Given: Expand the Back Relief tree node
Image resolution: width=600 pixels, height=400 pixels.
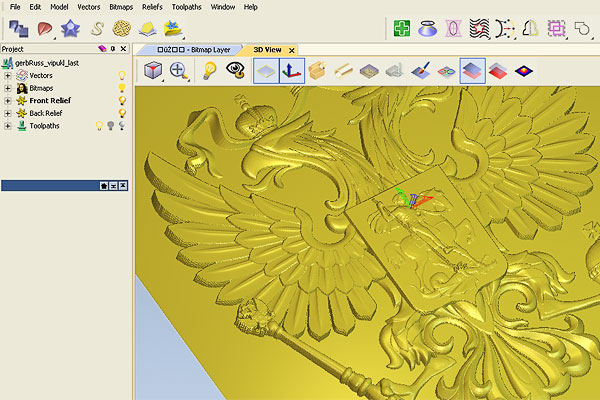Looking at the screenshot, I should [x=7, y=113].
